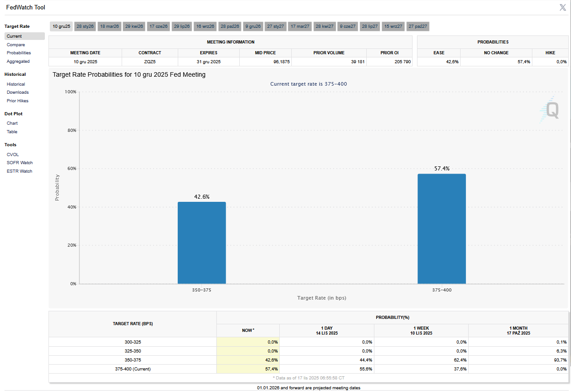This screenshot has width=571, height=392.
Task: Open the Dot Plot Table
Action: (12, 132)
